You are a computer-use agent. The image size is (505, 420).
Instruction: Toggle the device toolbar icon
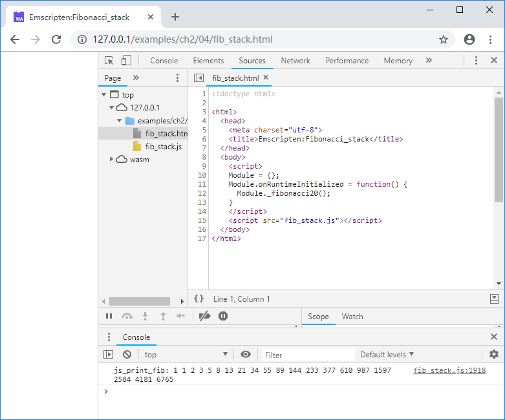point(126,61)
